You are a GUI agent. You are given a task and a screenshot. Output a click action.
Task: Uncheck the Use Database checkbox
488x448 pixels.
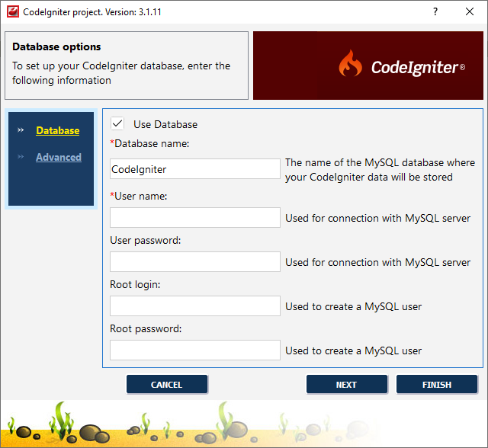[x=117, y=123]
